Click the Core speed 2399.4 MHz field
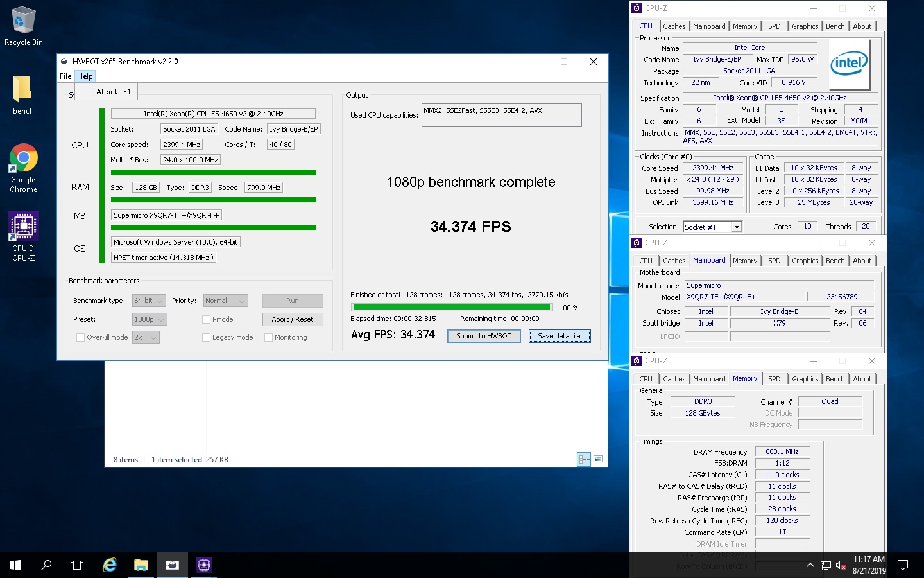Viewport: 924px width, 578px height. 182,144
